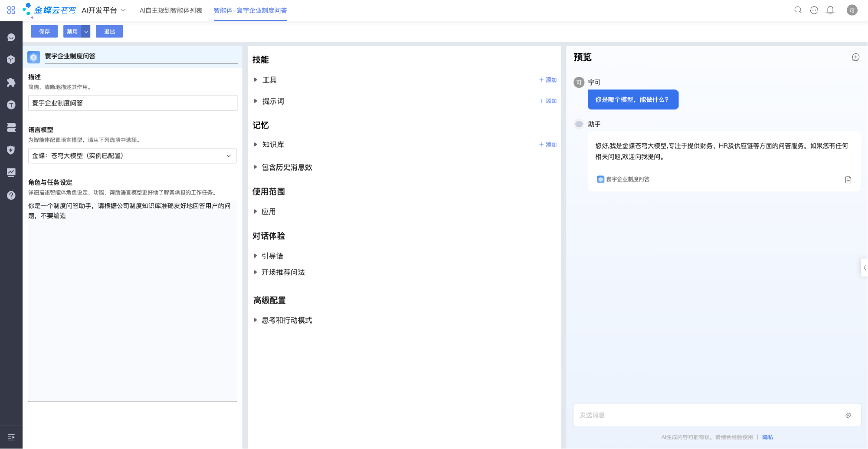
Task: Click the assistant reply text
Action: point(721,151)
